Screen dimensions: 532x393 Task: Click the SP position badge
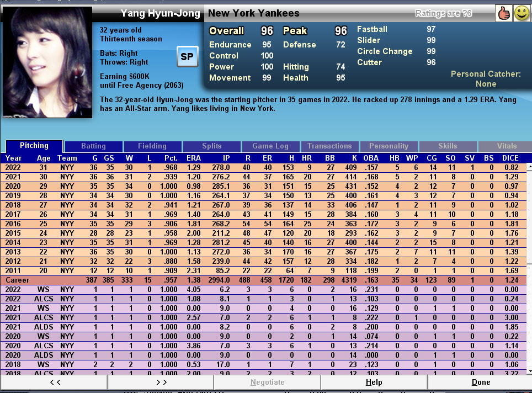pos(187,57)
